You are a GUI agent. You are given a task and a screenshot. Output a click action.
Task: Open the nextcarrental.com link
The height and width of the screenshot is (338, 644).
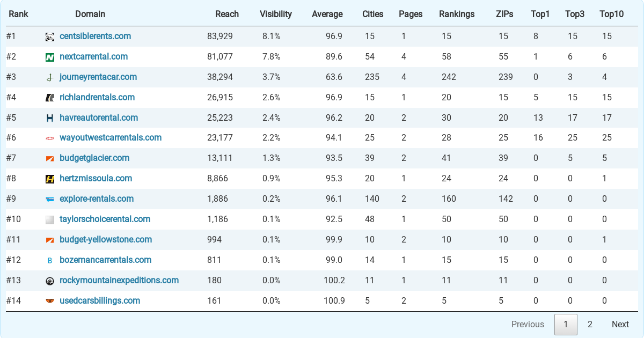pos(94,56)
